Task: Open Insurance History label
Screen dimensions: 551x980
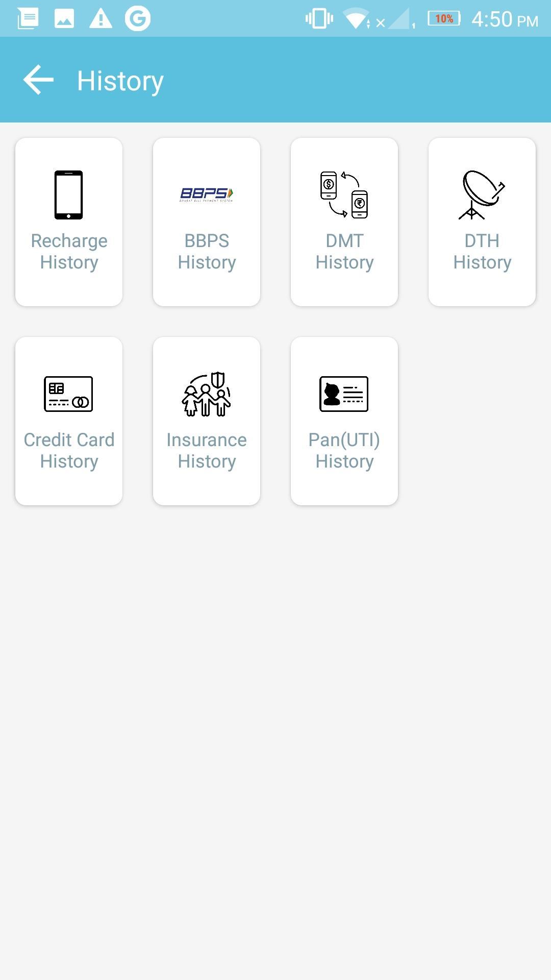Action: coord(207,450)
